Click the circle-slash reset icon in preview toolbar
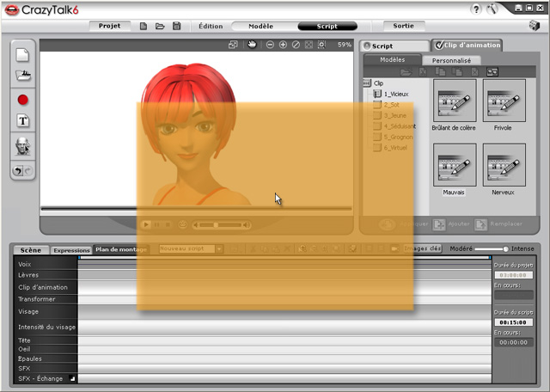Viewport: 550px width, 392px height. tap(296, 45)
